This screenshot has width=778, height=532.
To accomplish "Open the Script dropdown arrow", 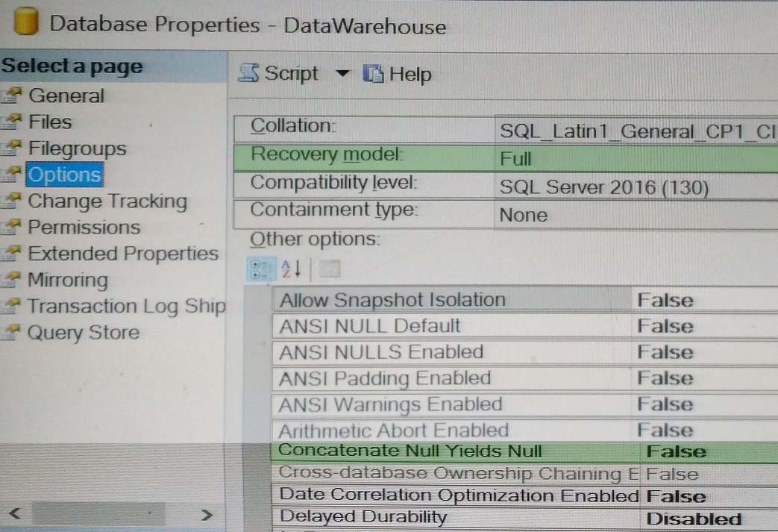I will pos(342,73).
